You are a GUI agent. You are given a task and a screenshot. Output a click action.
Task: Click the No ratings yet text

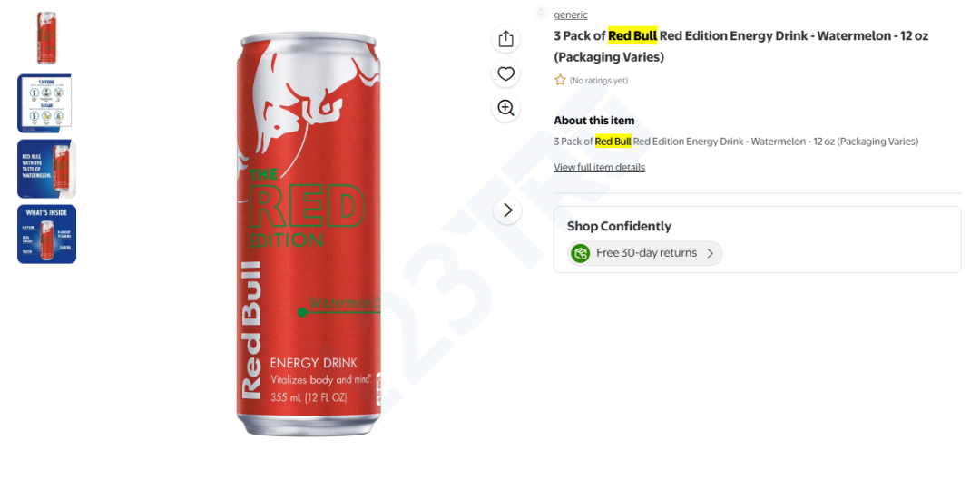599,81
